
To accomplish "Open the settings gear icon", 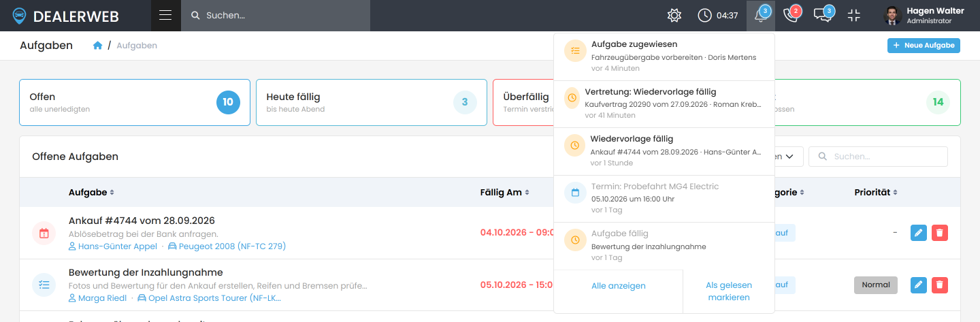I will [674, 16].
